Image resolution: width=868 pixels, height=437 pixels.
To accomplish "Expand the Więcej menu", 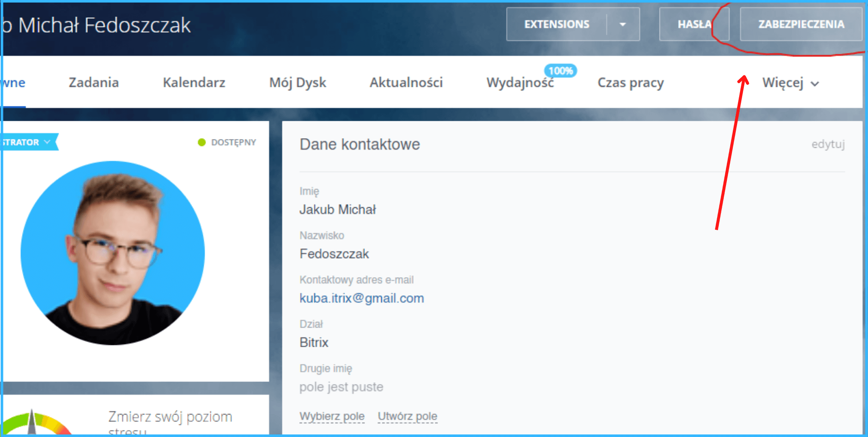I will pyautogui.click(x=790, y=83).
